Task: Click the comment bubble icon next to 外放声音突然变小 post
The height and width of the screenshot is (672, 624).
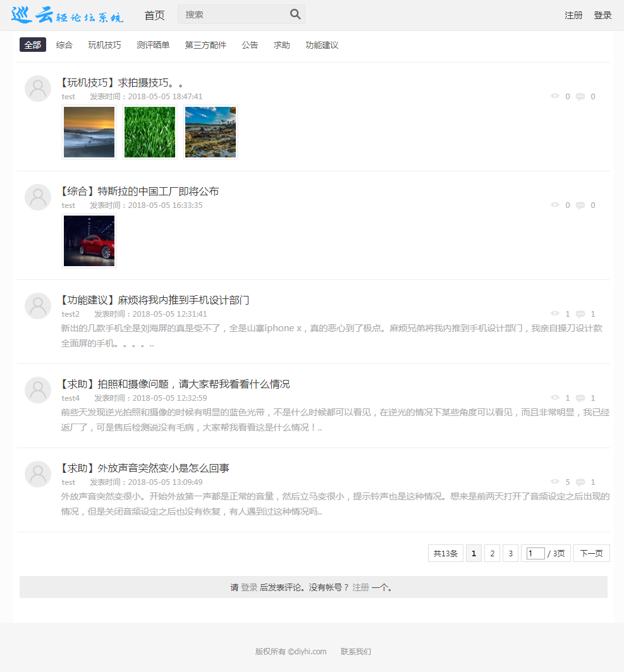Action: coord(580,482)
